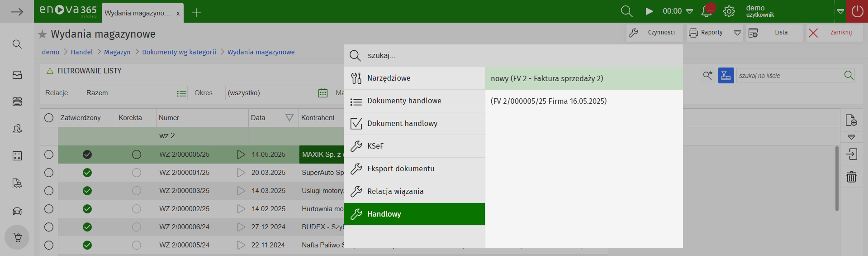This screenshot has width=868, height=256.
Task: Select row checkbox for WZ 2/000006/24
Action: click(x=49, y=227)
